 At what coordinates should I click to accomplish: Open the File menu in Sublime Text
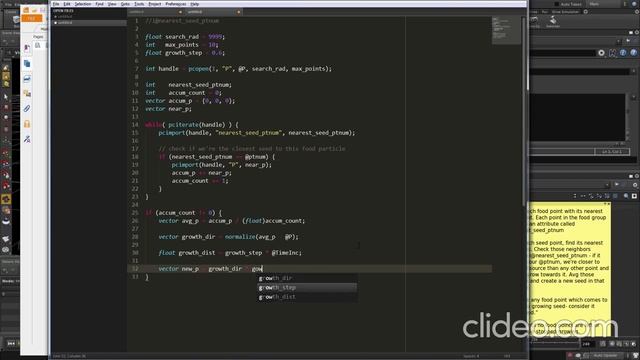(56, 4)
